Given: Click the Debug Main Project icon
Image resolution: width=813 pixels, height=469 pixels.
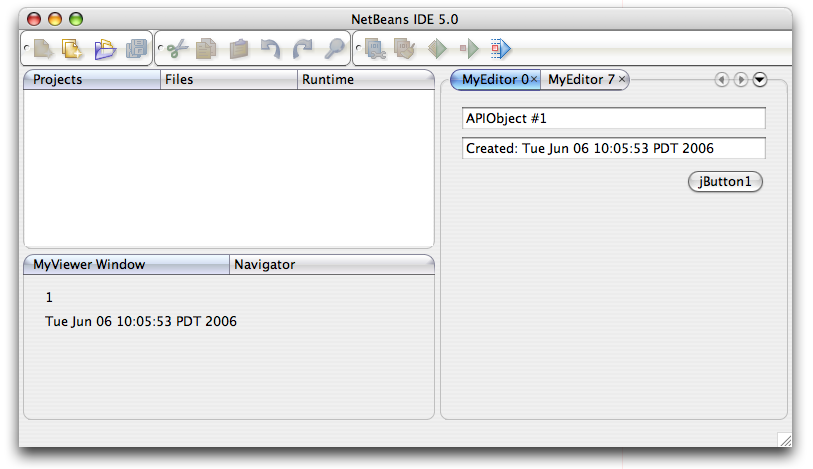Looking at the screenshot, I should [469, 49].
